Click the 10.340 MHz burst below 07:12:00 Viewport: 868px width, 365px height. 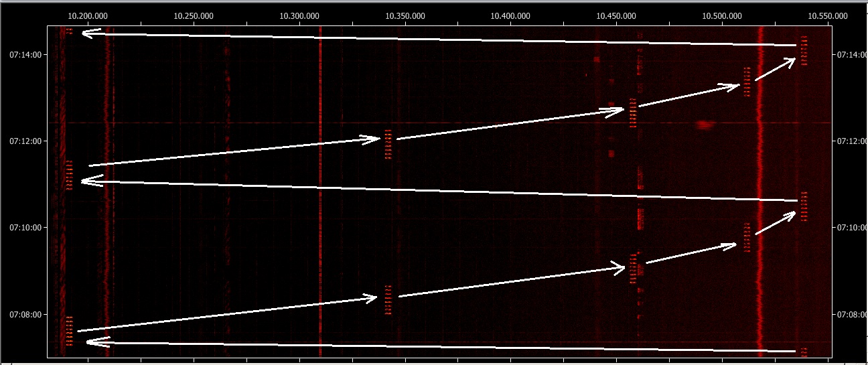click(x=387, y=145)
